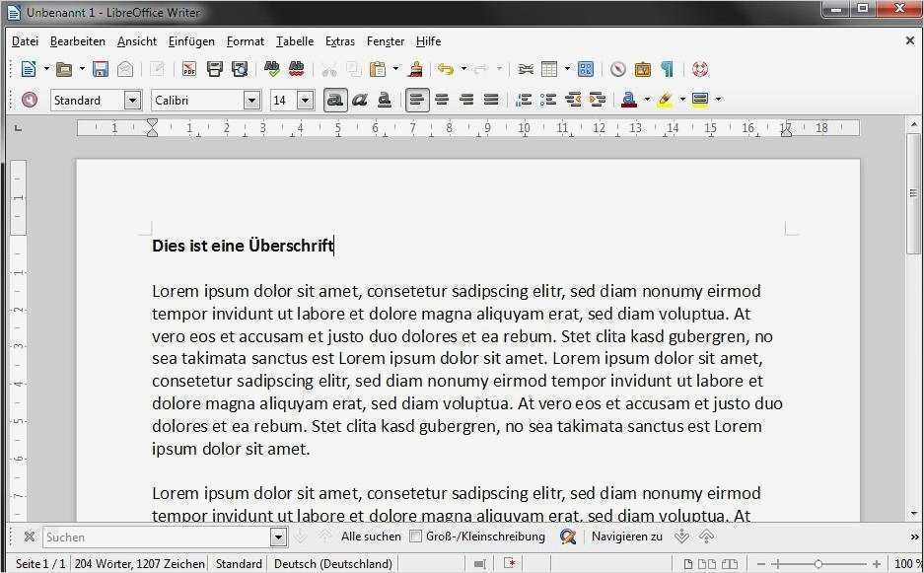Image resolution: width=924 pixels, height=573 pixels.
Task: Open the Datei menu
Action: tap(25, 41)
